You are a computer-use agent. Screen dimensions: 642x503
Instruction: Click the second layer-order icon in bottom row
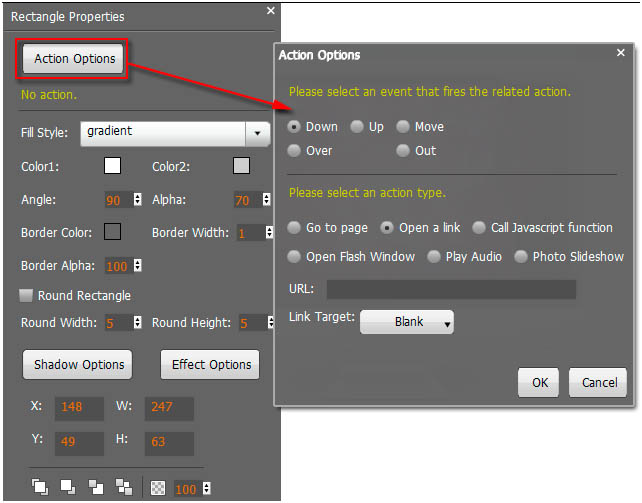coord(68,487)
